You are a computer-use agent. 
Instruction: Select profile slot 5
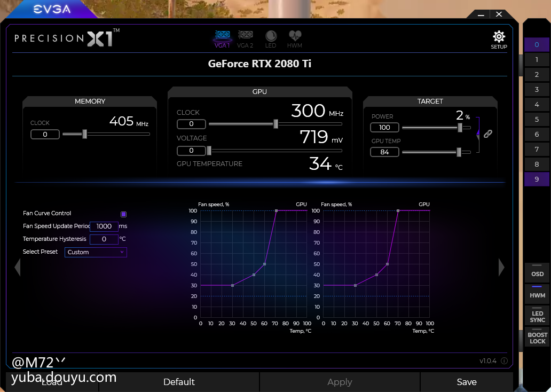tap(537, 119)
